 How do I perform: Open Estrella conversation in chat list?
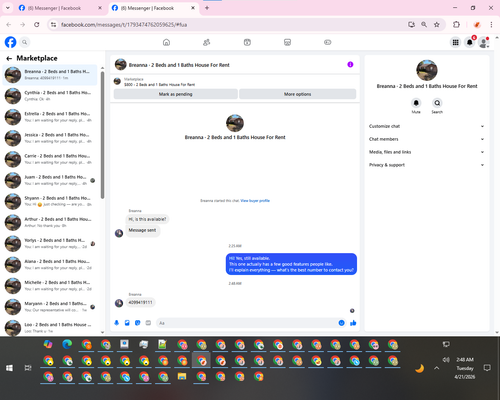(50, 117)
